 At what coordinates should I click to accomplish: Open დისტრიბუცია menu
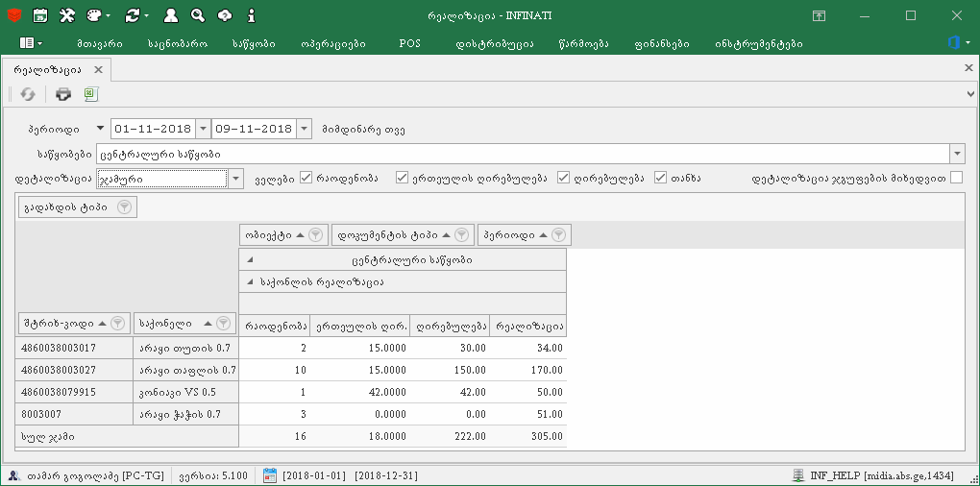(495, 44)
